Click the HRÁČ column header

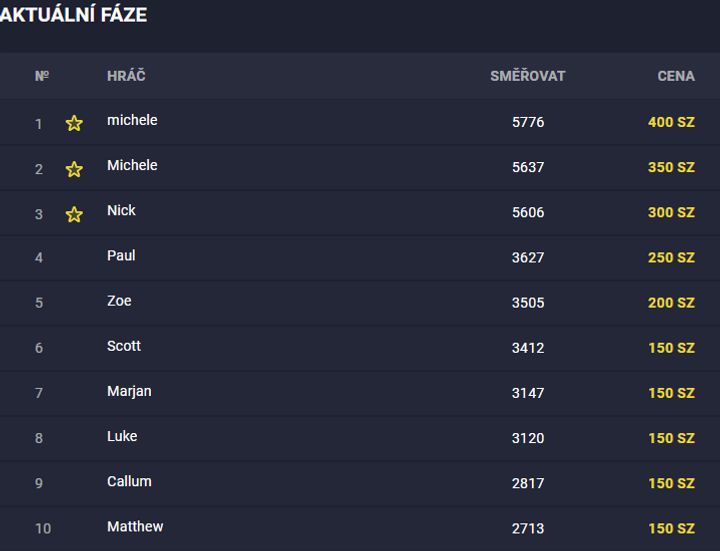[126, 75]
